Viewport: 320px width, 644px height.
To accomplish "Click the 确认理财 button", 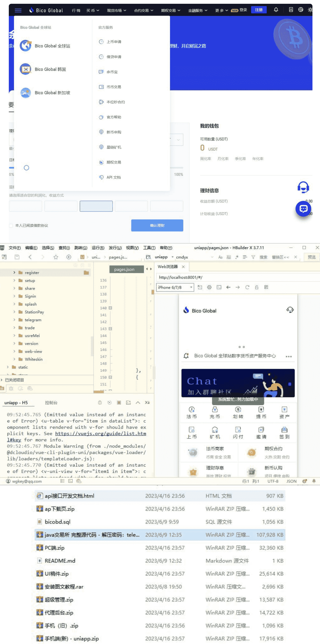I will coord(157,225).
